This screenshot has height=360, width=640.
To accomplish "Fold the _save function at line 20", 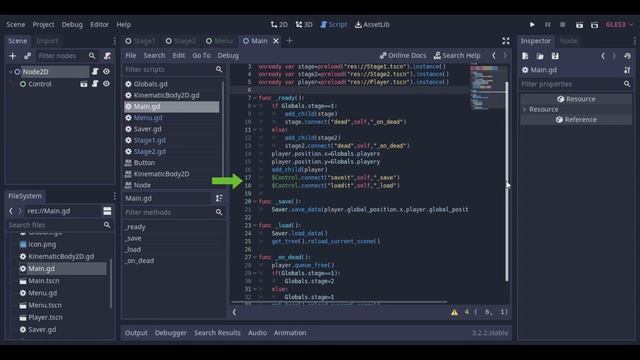I will [255, 201].
